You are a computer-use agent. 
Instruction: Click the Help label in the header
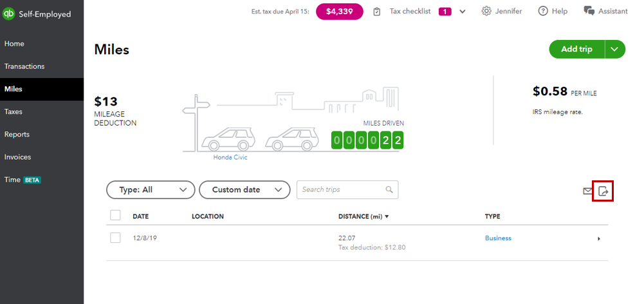point(559,11)
